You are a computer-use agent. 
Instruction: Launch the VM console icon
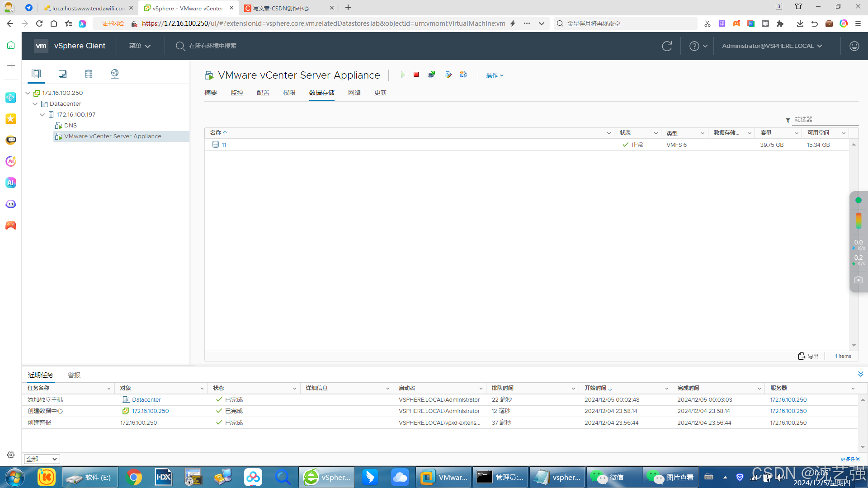(x=431, y=75)
